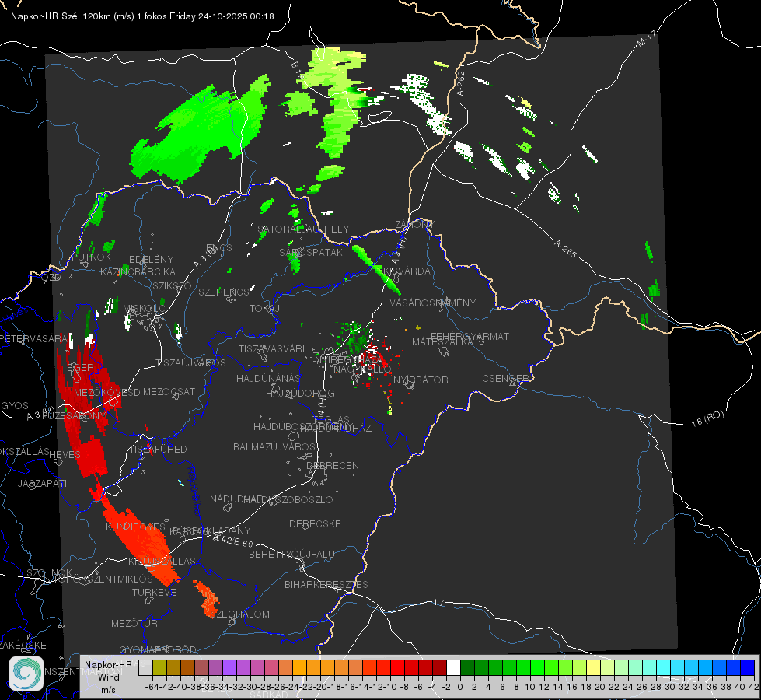Click the HAJDÚNÁNÁS city label
Image resolution: width=761 pixels, height=700 pixels.
pyautogui.click(x=268, y=378)
